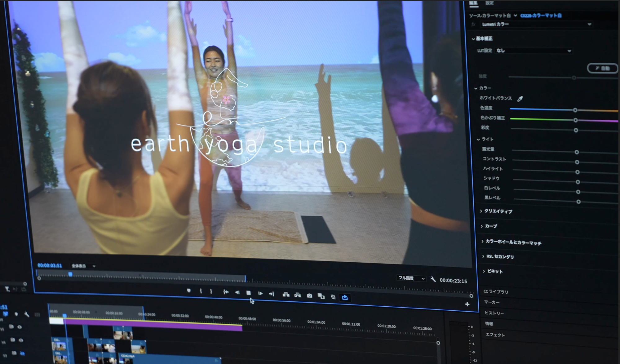This screenshot has height=364, width=620.
Task: Toggle timeline snap/nest icon in blue
Action: (x=5, y=314)
